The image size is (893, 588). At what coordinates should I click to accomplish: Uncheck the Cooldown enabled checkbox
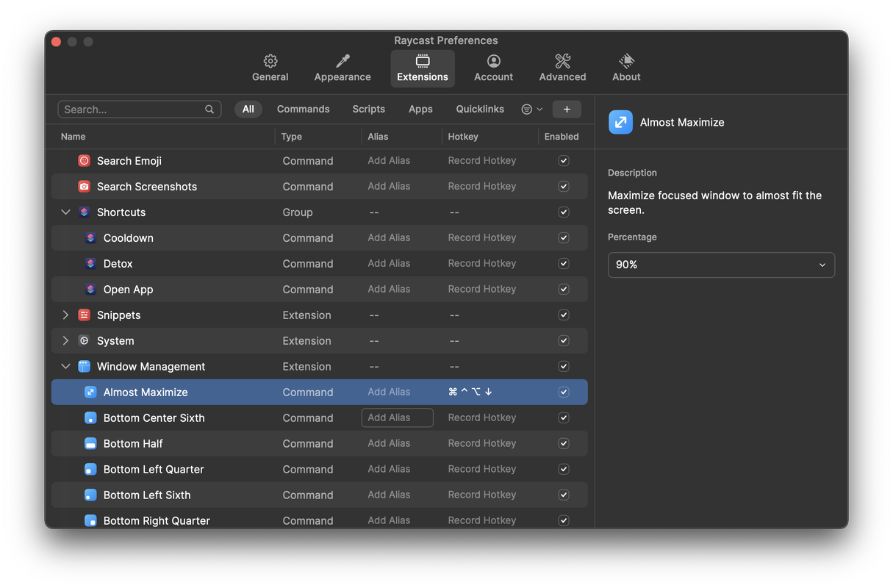coord(564,237)
